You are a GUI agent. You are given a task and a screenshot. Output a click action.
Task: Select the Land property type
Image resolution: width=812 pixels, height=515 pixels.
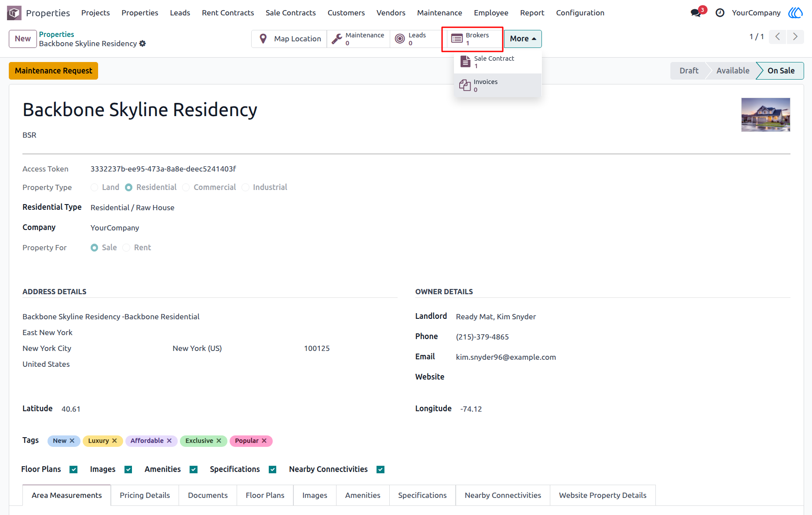point(94,187)
